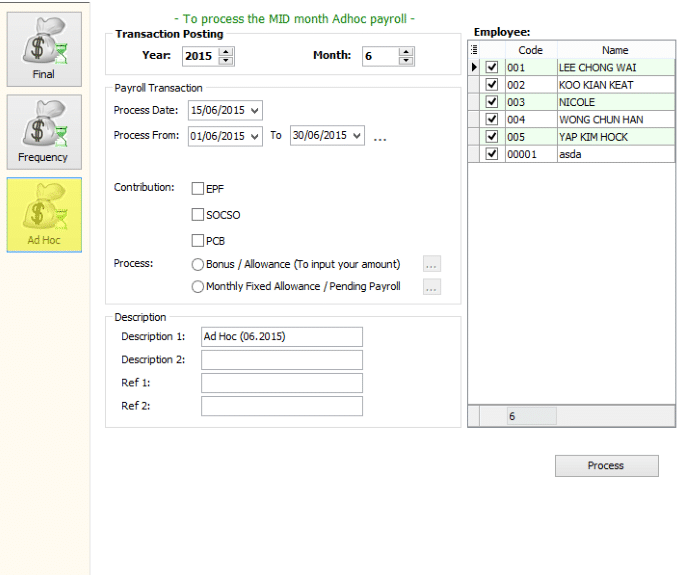The height and width of the screenshot is (575, 689).
Task: Click the Ad Hoc payroll icon
Action: [x=44, y=215]
